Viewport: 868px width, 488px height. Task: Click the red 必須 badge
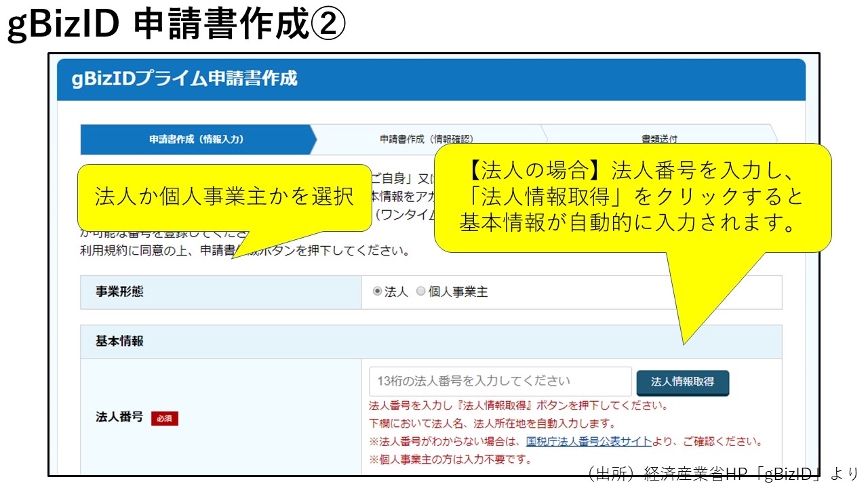(x=165, y=419)
